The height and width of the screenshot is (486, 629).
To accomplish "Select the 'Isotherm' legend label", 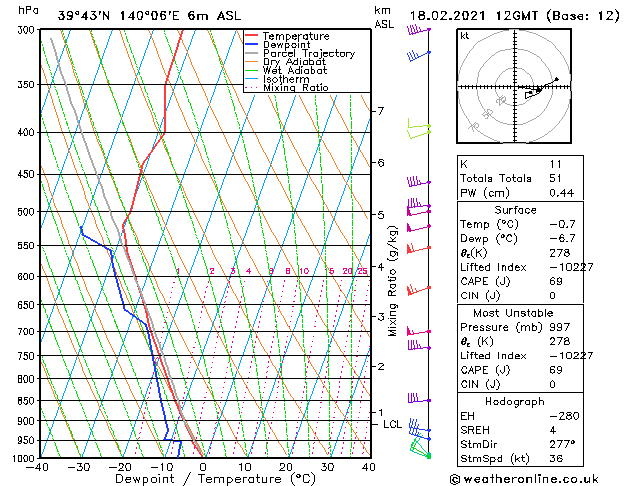I will pyautogui.click(x=286, y=79).
